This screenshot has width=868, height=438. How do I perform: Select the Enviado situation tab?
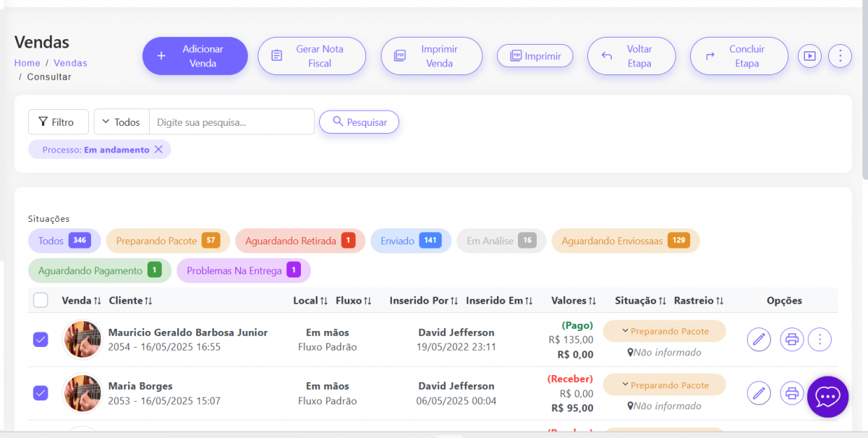click(410, 241)
